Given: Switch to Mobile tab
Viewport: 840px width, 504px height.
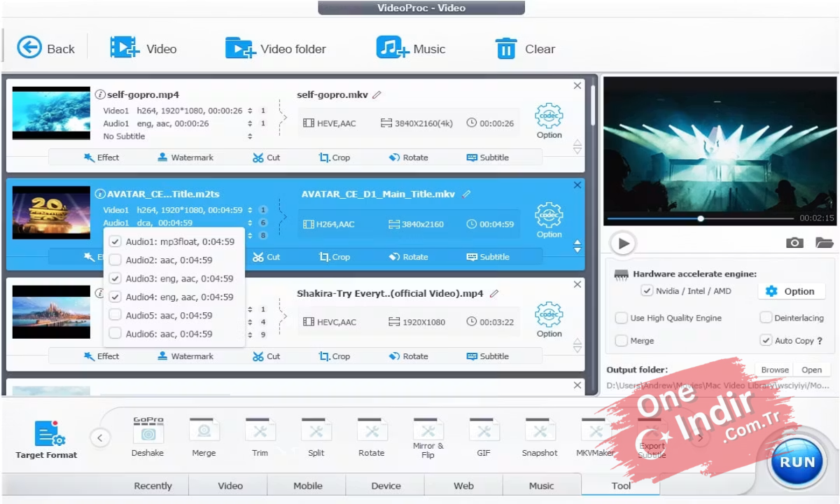Looking at the screenshot, I should point(308,485).
